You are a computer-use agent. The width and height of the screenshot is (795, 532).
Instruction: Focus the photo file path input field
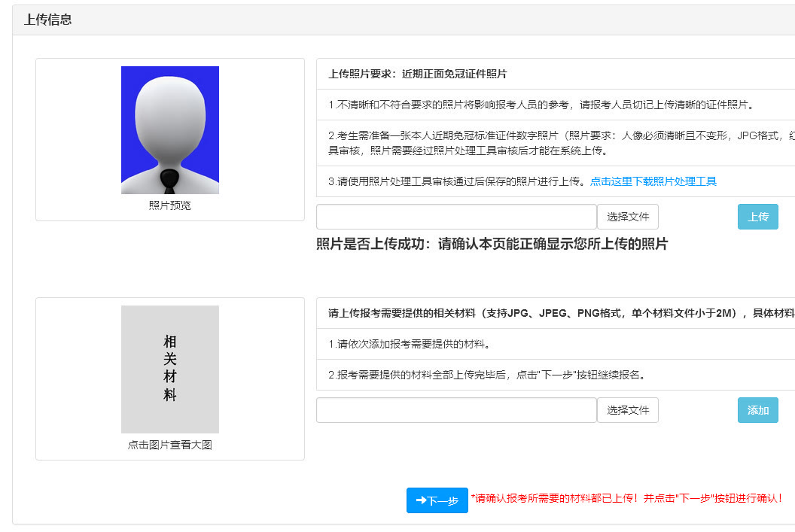pos(456,217)
